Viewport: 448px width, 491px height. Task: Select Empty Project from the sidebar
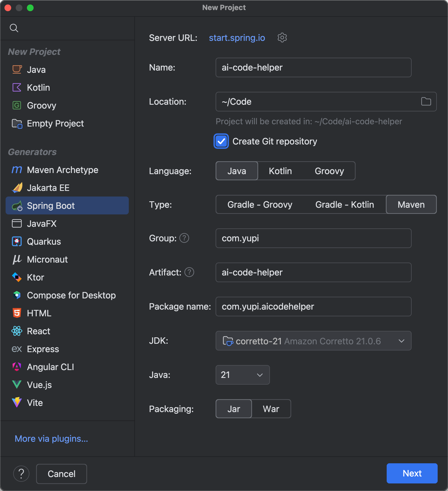(55, 123)
